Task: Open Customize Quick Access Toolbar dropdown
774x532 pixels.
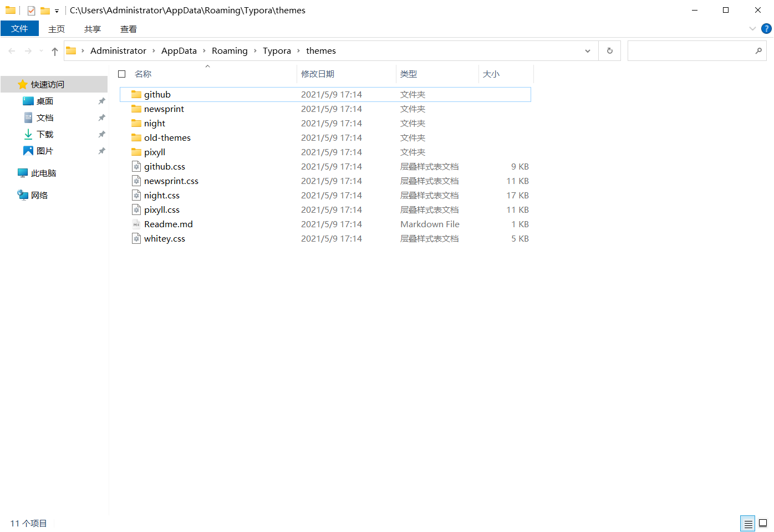Action: tap(57, 11)
